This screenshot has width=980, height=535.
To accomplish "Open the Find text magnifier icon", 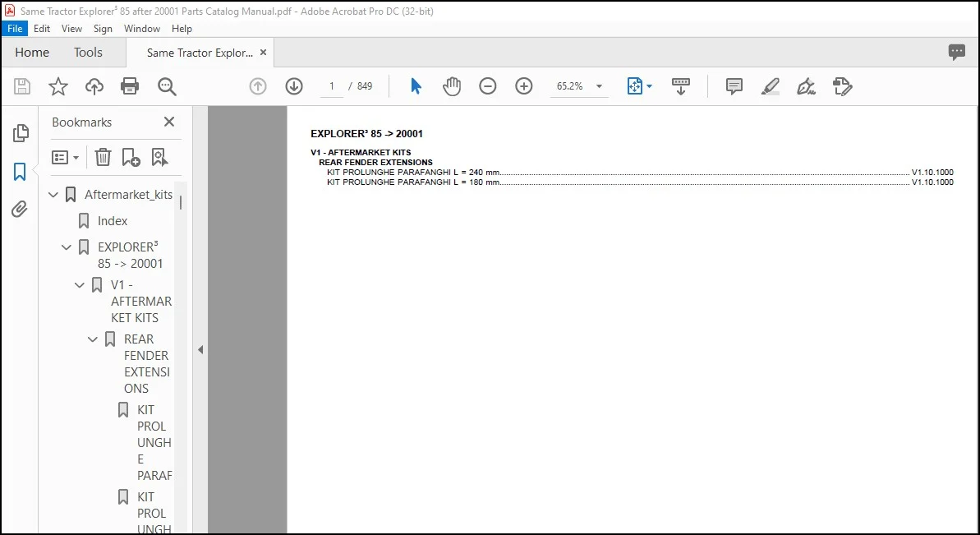I will (167, 86).
